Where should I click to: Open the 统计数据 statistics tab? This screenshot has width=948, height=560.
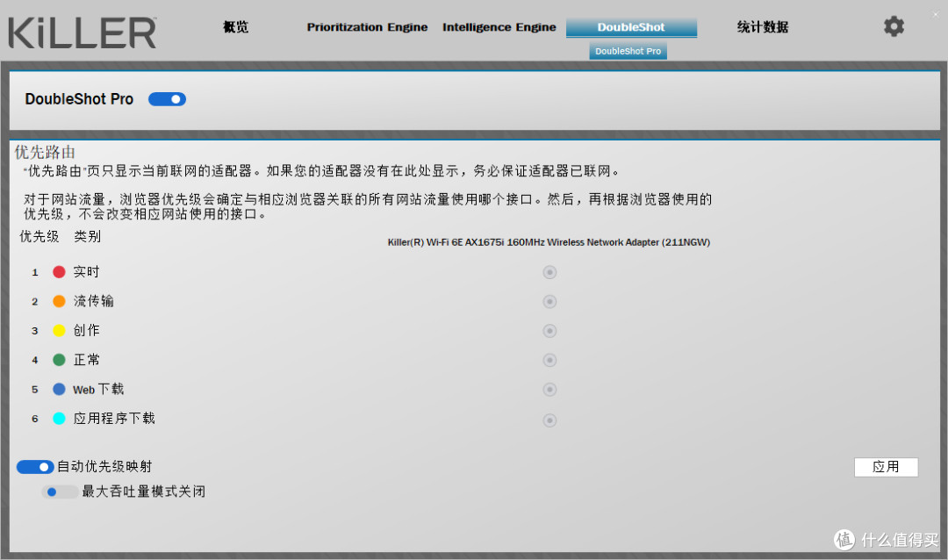coord(763,26)
